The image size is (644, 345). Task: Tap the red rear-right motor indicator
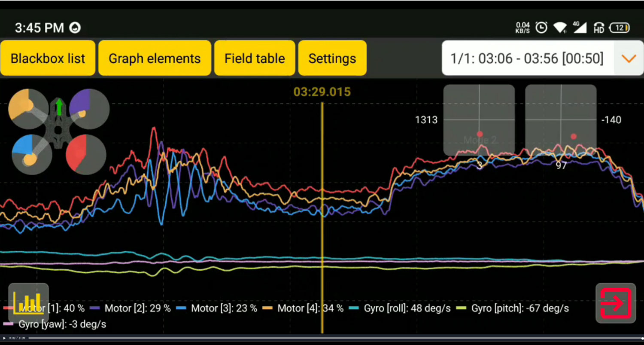click(x=86, y=154)
